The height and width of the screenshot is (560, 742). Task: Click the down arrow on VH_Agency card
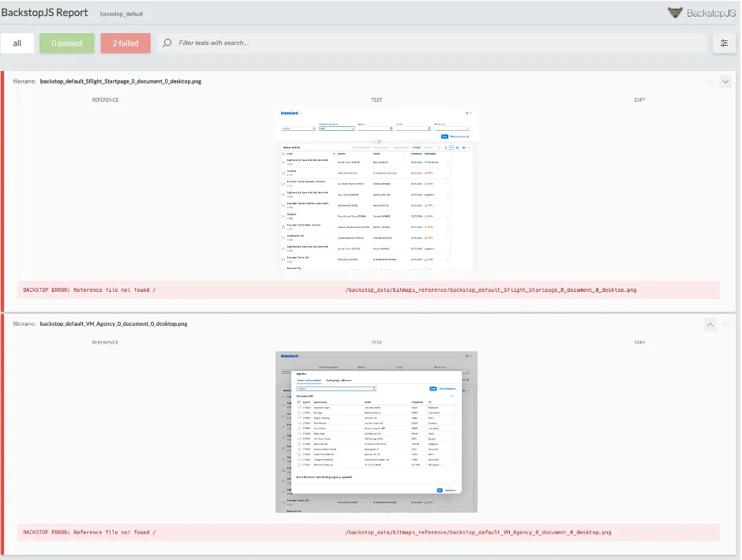coord(725,324)
